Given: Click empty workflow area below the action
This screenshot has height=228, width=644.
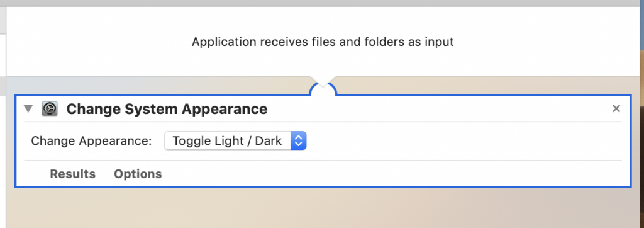Looking at the screenshot, I should [323, 208].
